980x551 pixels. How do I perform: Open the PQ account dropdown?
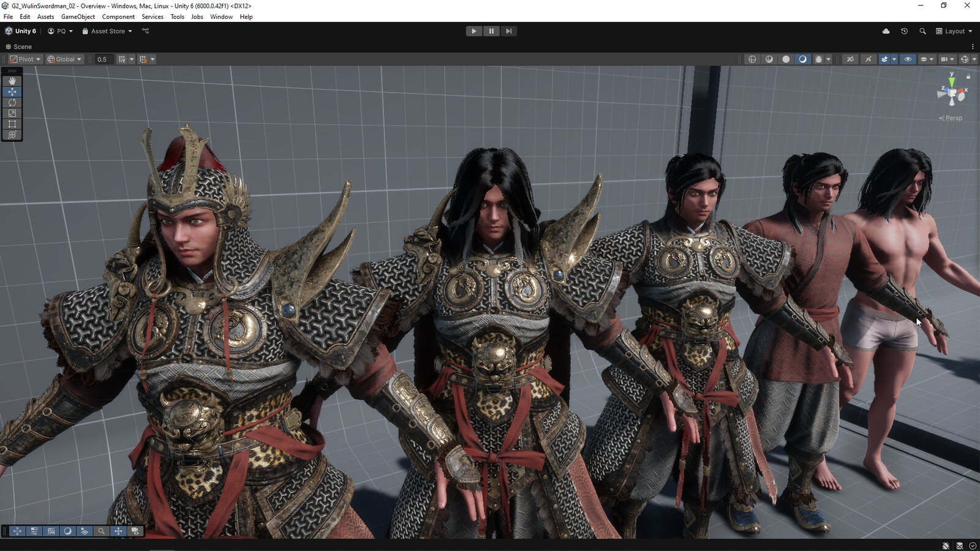tap(60, 31)
